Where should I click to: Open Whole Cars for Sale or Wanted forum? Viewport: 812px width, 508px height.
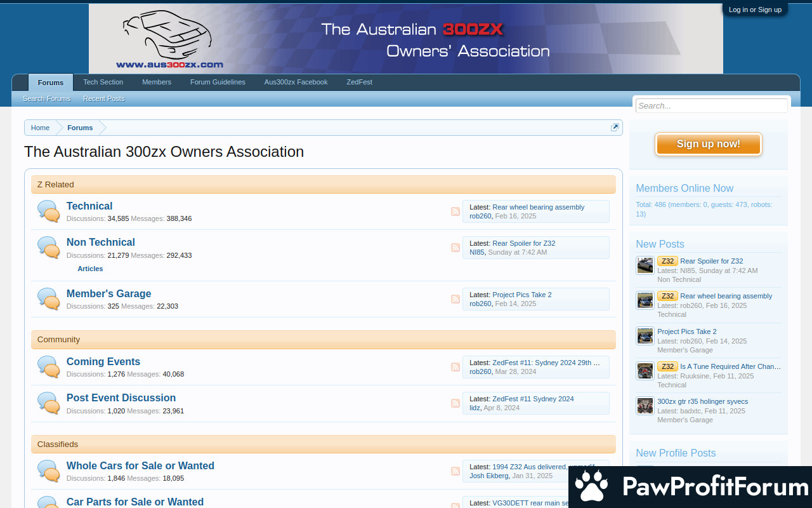coord(140,465)
